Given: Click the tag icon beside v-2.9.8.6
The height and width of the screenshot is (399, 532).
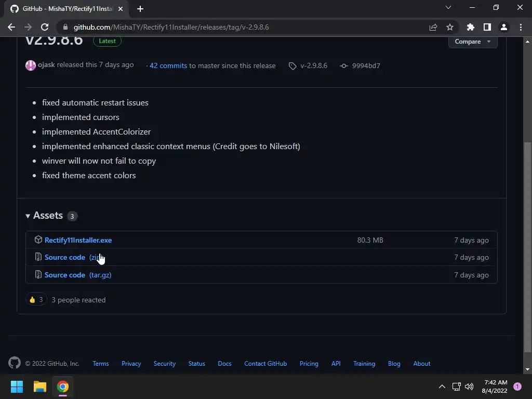Looking at the screenshot, I should click(292, 66).
